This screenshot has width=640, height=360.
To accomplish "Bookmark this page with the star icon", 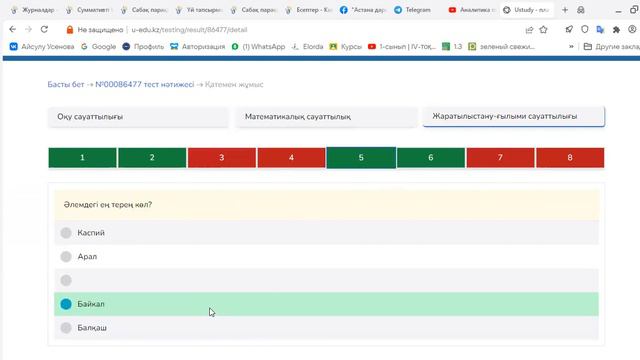I will (543, 29).
